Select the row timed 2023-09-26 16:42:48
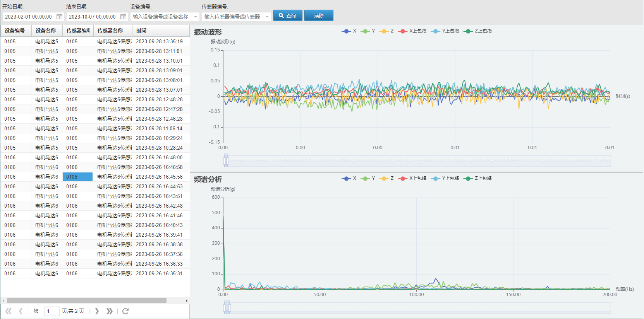This screenshot has height=319, width=644. [x=95, y=206]
